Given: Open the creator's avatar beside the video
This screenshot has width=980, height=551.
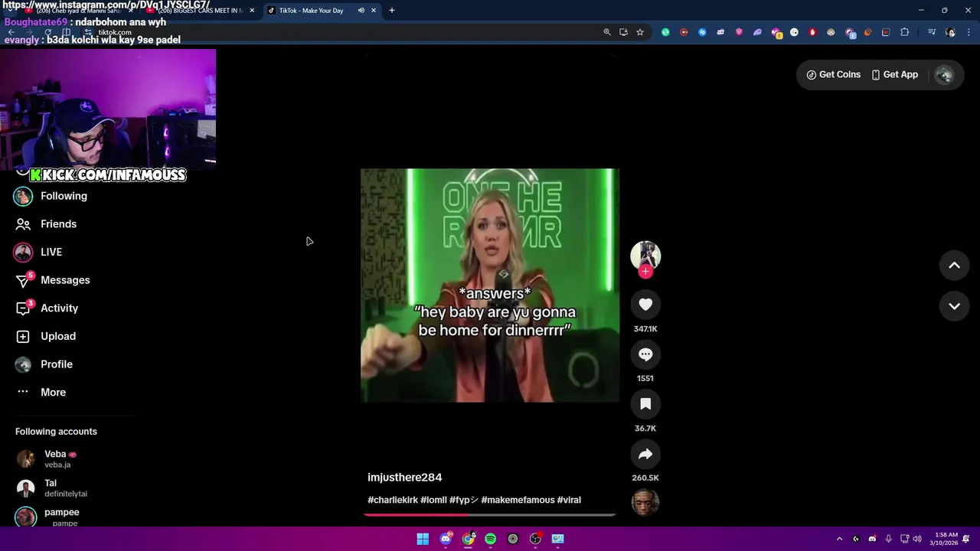Looking at the screenshot, I should pyautogui.click(x=645, y=255).
